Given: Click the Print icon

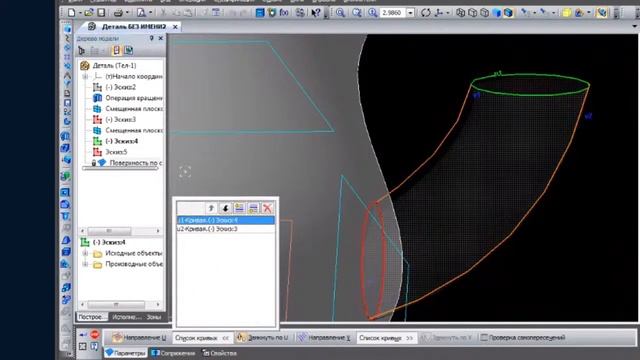Looking at the screenshot, I should pyautogui.click(x=118, y=13).
